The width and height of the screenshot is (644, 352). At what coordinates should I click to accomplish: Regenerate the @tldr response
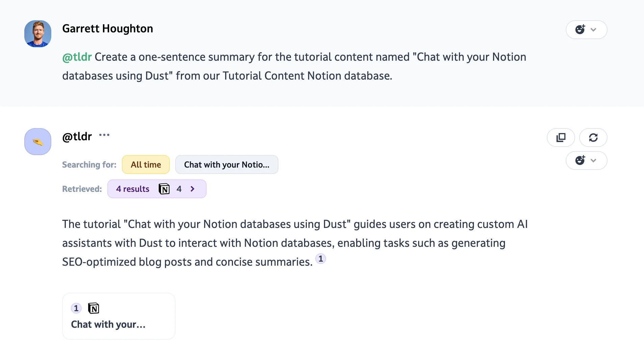[x=593, y=138]
